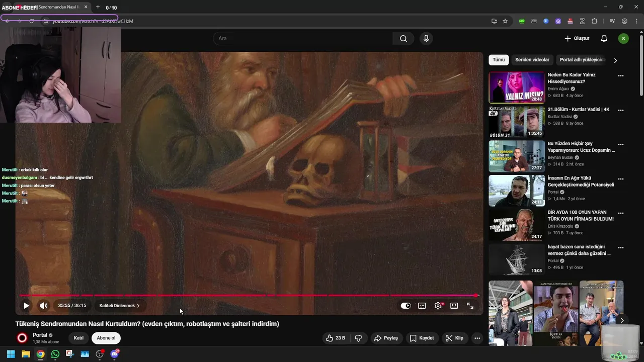Viewport: 644px width, 362px height.
Task: Bookmark this page with star icon
Action: click(x=505, y=21)
